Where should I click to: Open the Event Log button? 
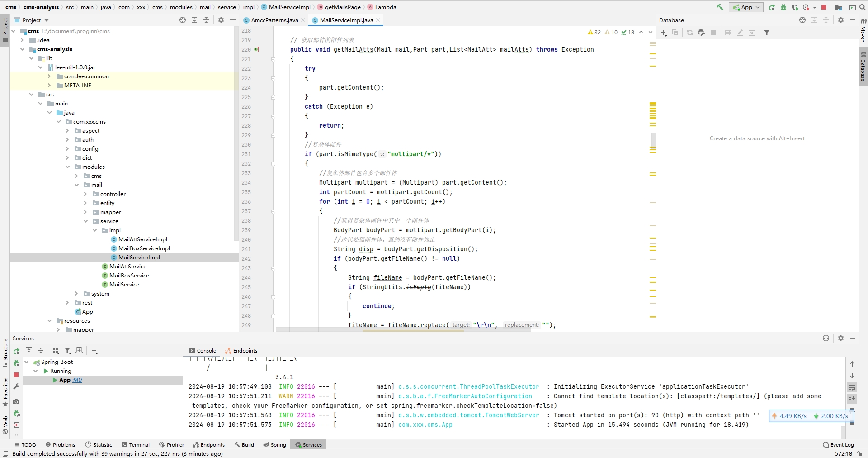(839, 445)
